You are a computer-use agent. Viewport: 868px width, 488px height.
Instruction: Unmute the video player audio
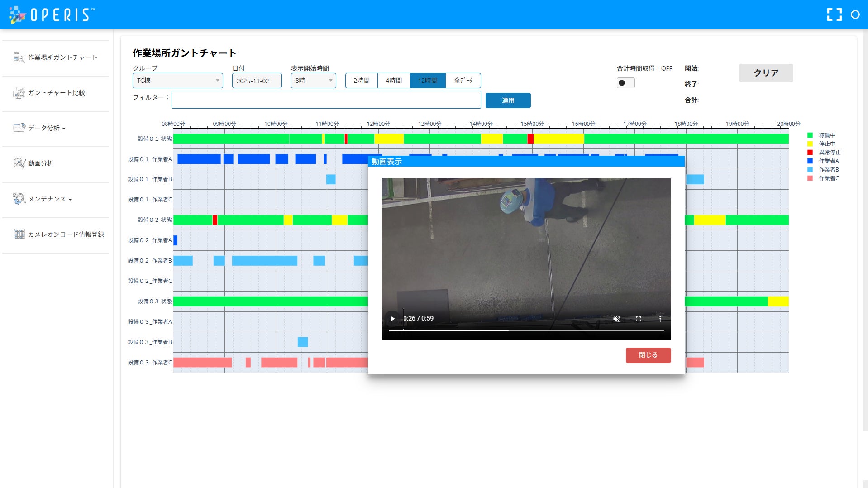(x=616, y=319)
